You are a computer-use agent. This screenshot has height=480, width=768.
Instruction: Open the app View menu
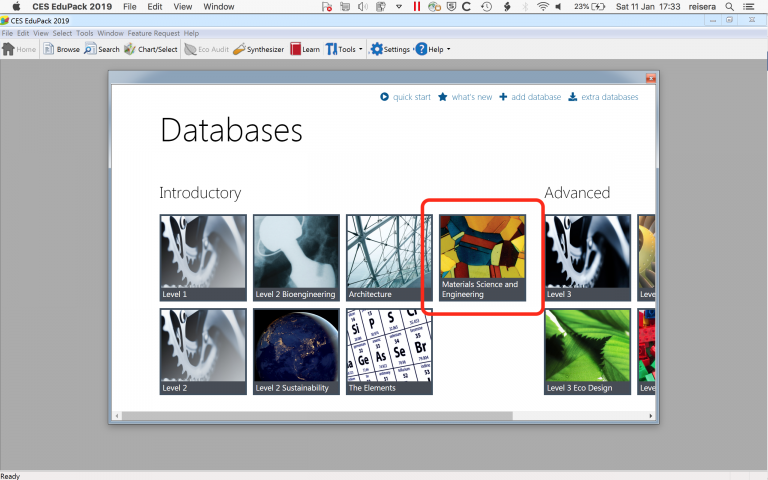(x=41, y=33)
